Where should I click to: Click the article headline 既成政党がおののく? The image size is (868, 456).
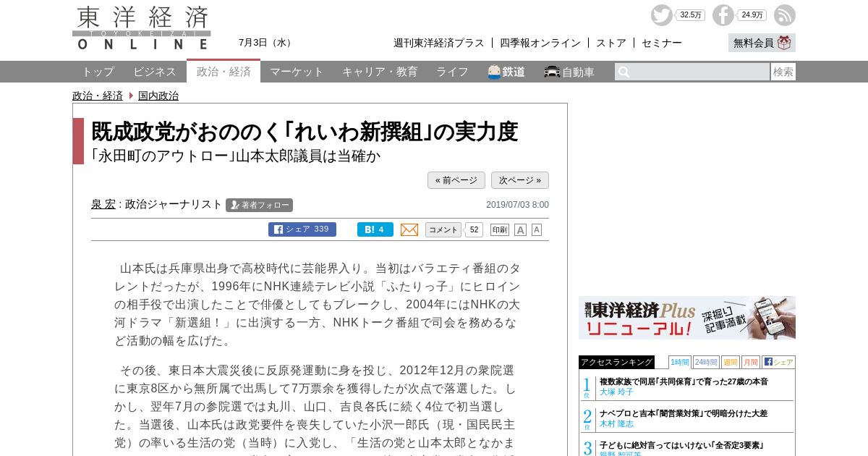[305, 132]
